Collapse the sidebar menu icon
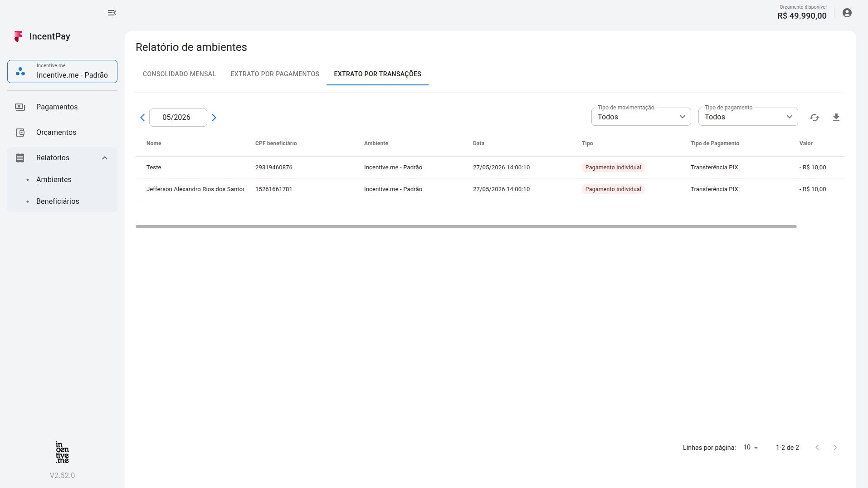This screenshot has width=868, height=488. pyautogui.click(x=112, y=13)
